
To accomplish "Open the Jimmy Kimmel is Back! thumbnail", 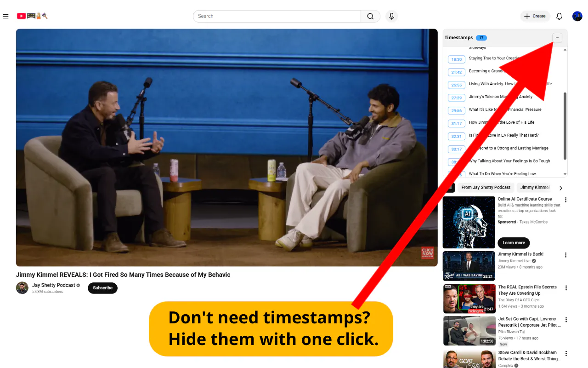I will (469, 266).
